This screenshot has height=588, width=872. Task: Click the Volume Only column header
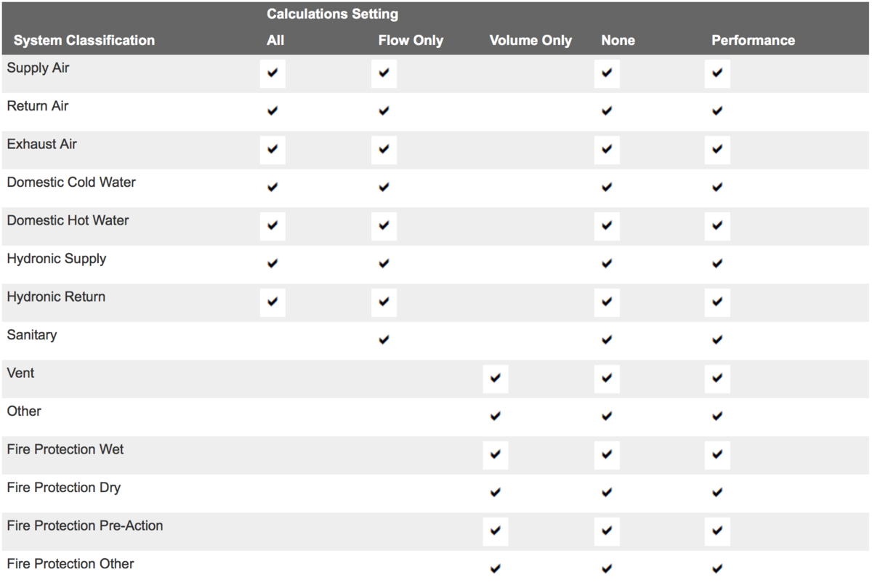click(x=530, y=41)
